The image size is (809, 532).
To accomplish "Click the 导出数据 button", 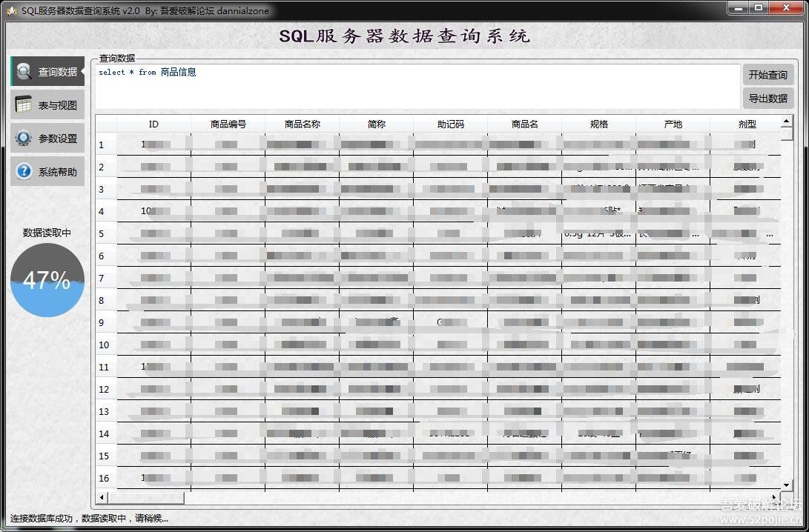I will click(x=767, y=99).
